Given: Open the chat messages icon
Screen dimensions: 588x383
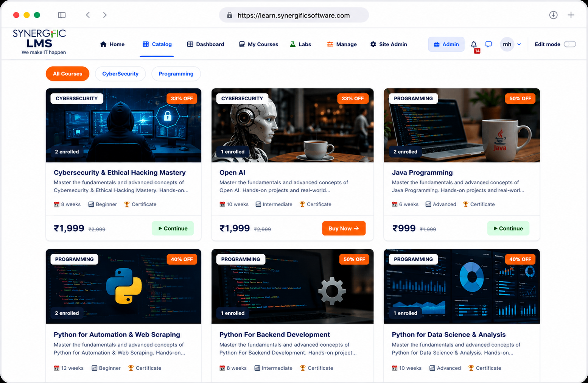Looking at the screenshot, I should (488, 44).
